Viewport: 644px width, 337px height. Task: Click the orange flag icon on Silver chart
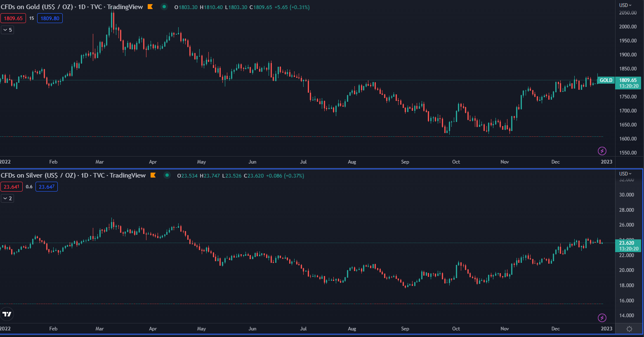coord(153,176)
